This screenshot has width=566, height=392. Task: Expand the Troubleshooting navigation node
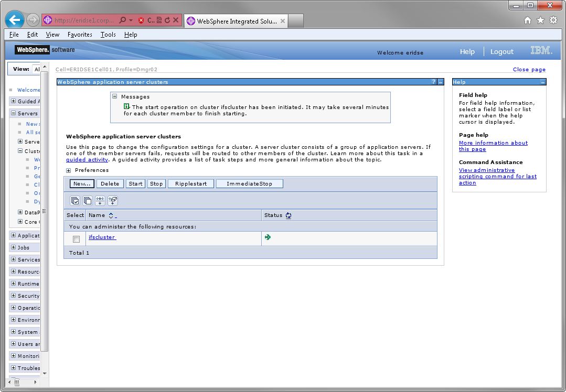pos(13,368)
